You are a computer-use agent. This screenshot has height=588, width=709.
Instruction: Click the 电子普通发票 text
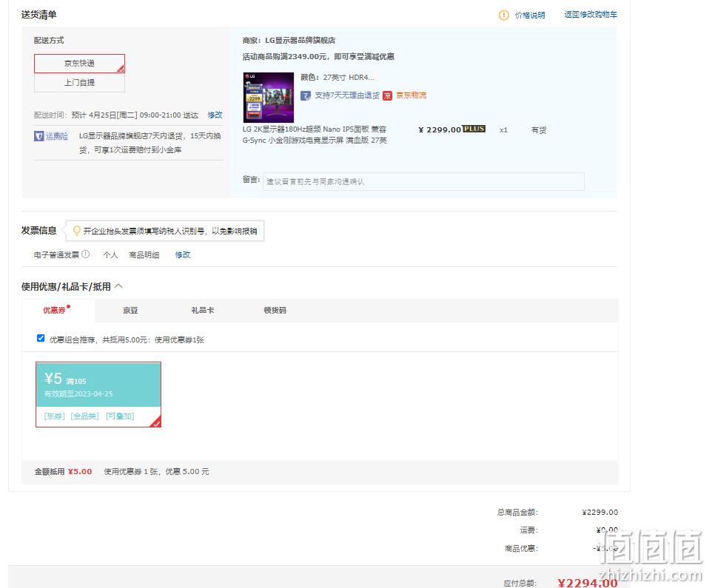coord(56,255)
